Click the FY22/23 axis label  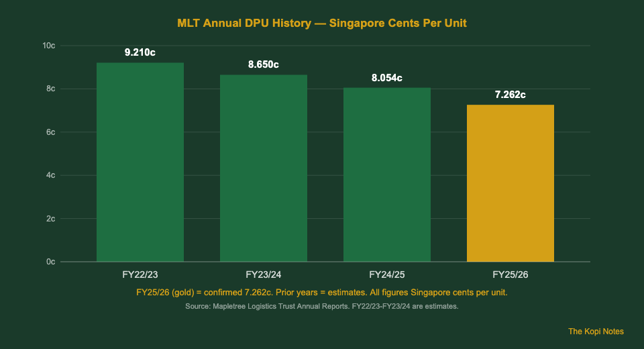[140, 275]
